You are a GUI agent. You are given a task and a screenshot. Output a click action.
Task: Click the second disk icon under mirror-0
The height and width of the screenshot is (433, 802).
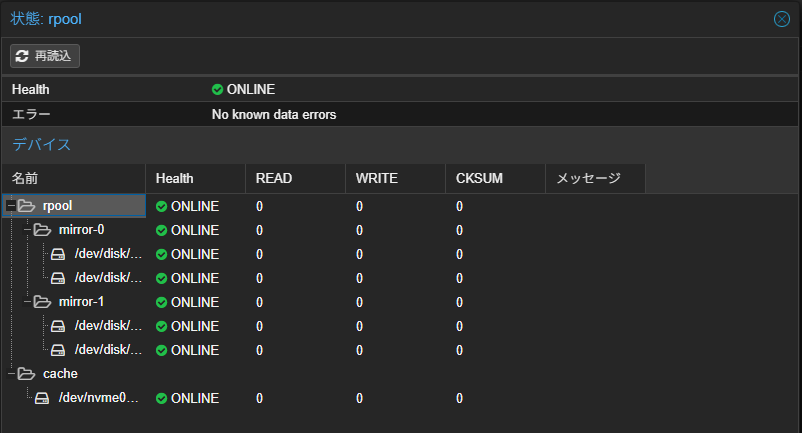pos(58,278)
